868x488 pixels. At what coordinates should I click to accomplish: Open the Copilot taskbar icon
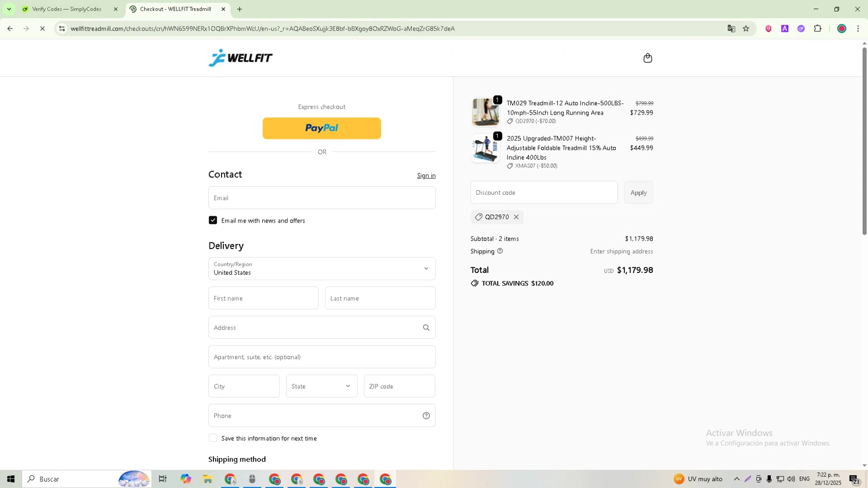186,479
